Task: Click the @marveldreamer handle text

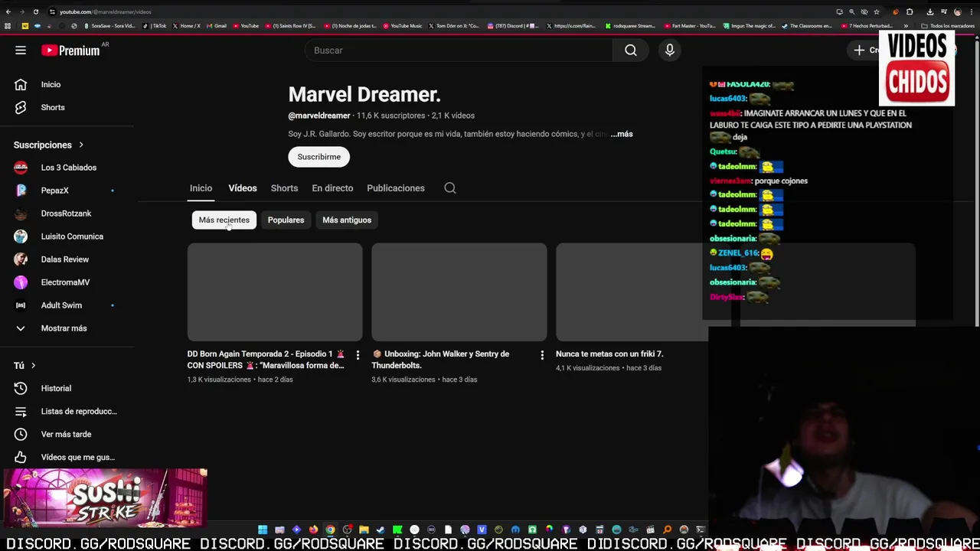Action: (x=319, y=116)
